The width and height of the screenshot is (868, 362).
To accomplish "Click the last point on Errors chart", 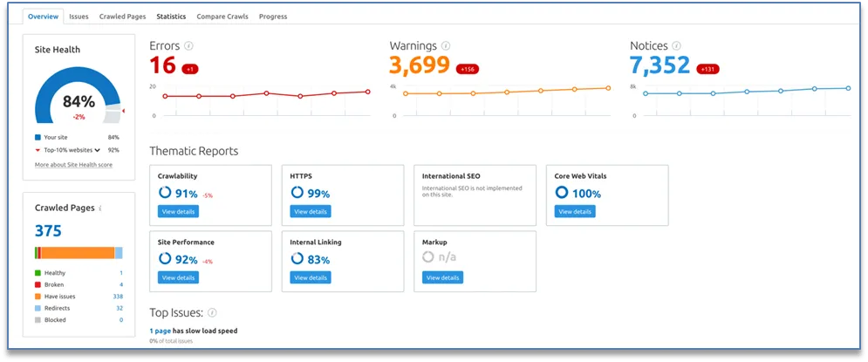I will [x=368, y=92].
